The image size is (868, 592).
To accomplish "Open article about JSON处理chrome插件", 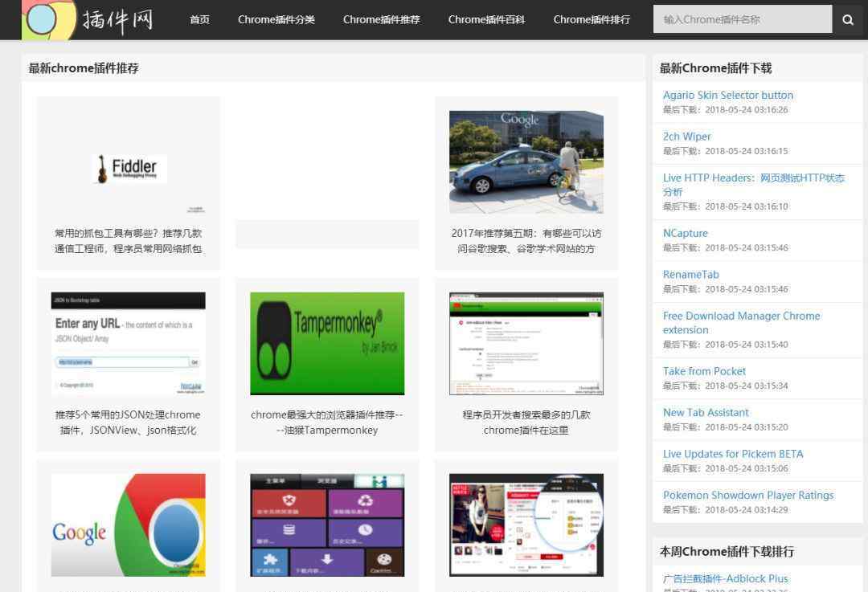I will point(129,423).
